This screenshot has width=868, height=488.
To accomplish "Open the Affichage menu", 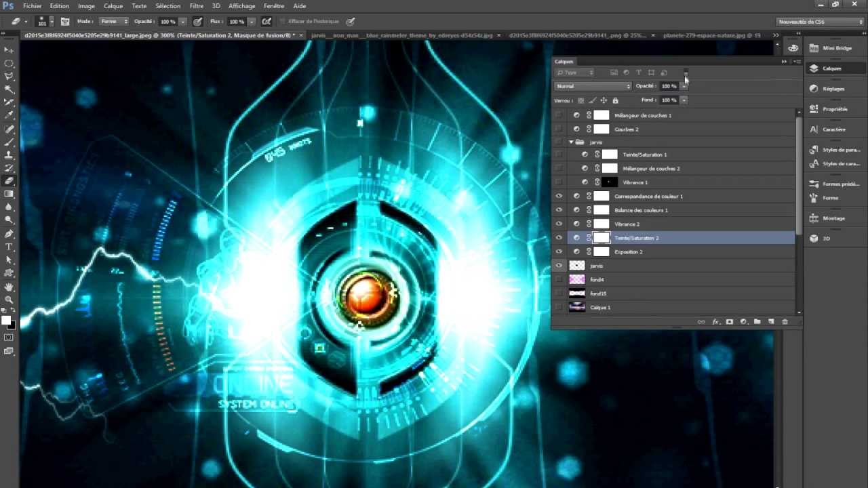I will (x=241, y=6).
